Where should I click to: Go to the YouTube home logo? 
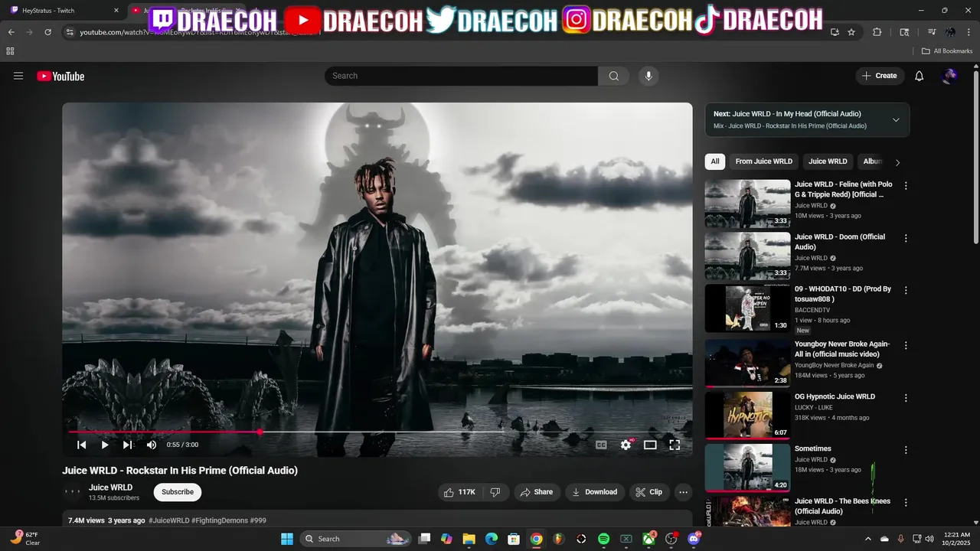point(60,76)
